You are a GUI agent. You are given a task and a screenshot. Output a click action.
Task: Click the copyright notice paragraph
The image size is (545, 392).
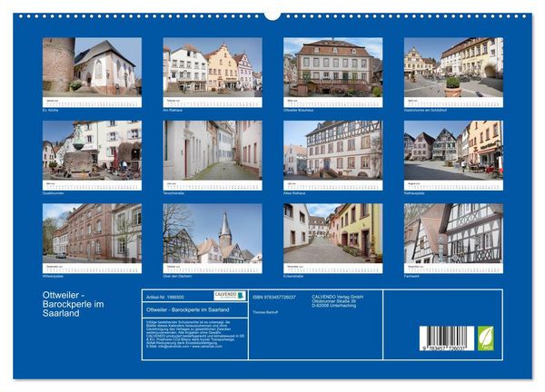195,334
